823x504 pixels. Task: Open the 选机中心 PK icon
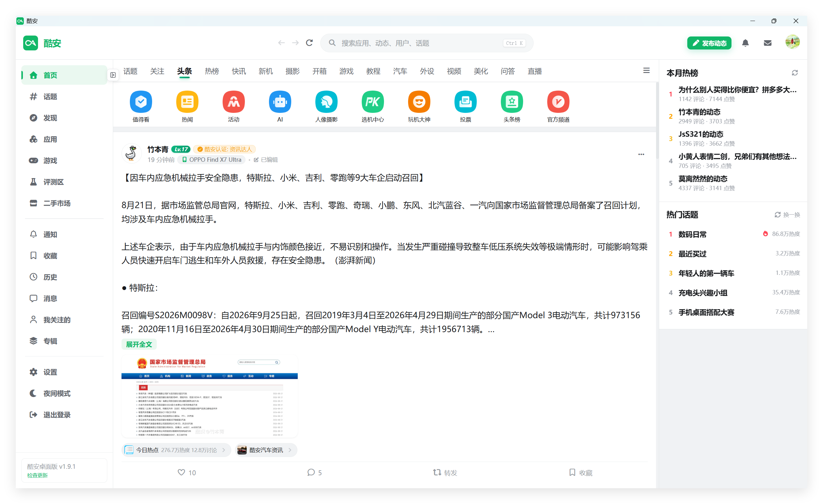point(373,101)
